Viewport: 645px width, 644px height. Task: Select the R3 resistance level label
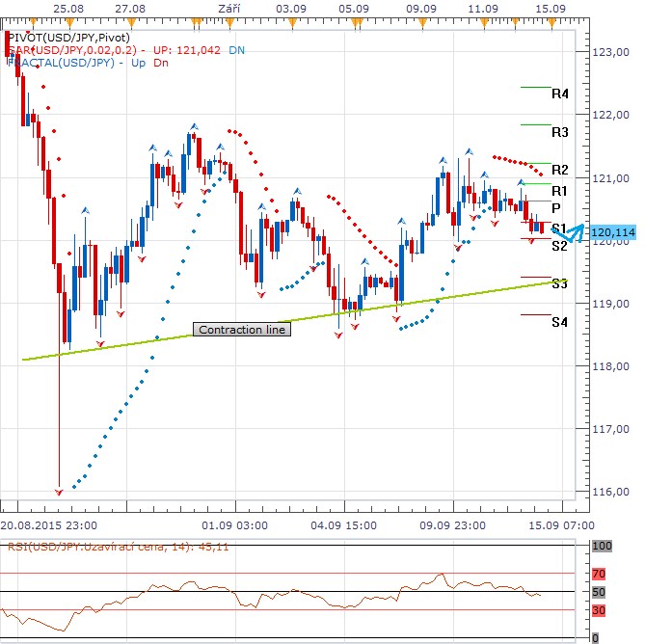coord(559,131)
